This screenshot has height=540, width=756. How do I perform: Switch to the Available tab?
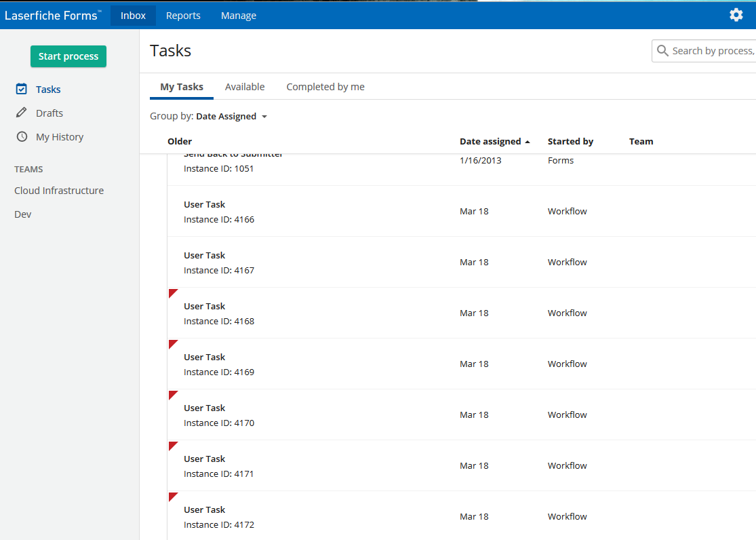pyautogui.click(x=245, y=87)
